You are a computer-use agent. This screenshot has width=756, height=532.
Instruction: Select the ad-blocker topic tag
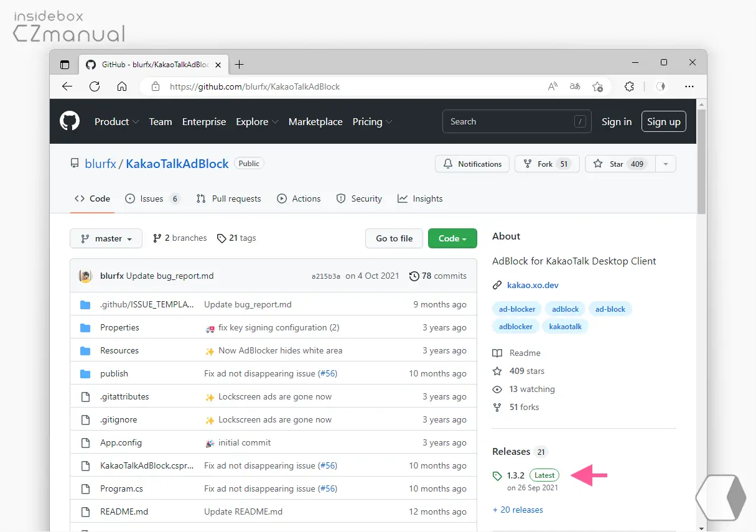tap(516, 309)
